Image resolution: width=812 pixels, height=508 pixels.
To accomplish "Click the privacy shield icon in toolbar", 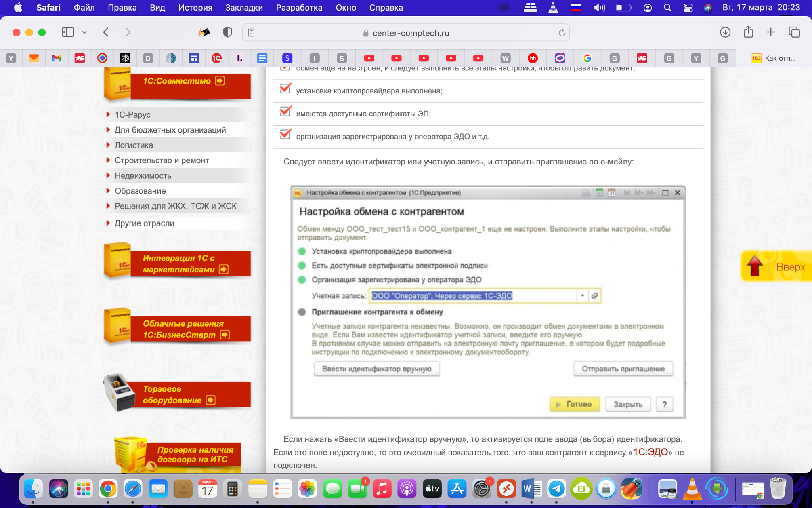I will click(x=227, y=32).
